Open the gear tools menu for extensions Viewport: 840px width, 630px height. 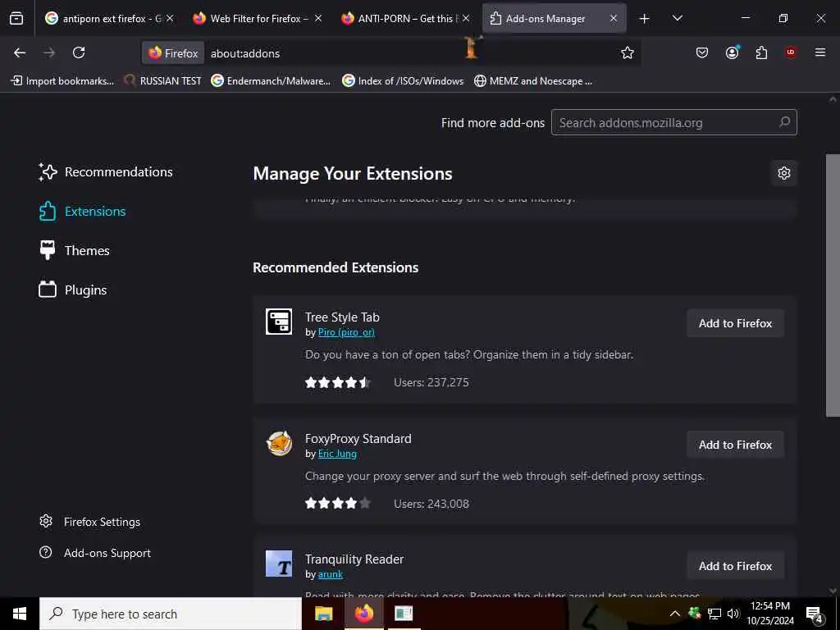pyautogui.click(x=783, y=173)
